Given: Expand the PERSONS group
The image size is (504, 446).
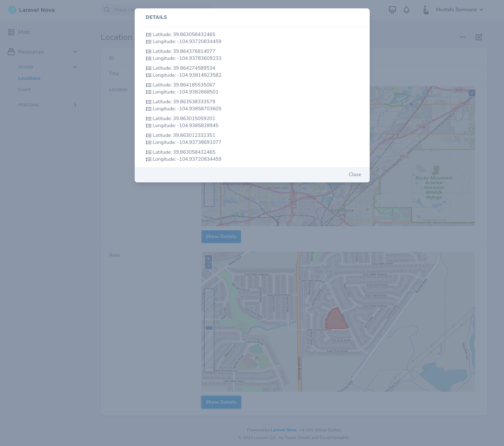Looking at the screenshot, I should [75, 105].
